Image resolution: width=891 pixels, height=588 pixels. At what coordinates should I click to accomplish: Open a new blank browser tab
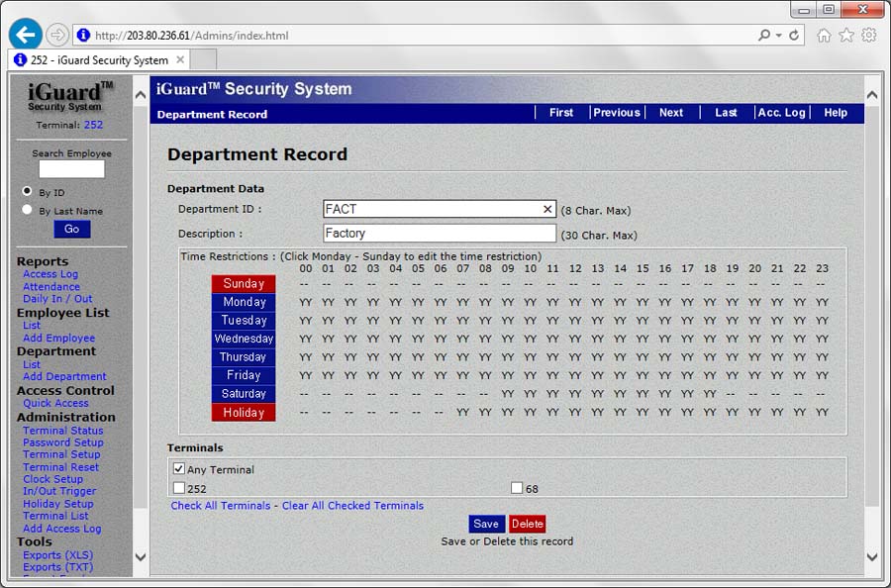pos(203,59)
